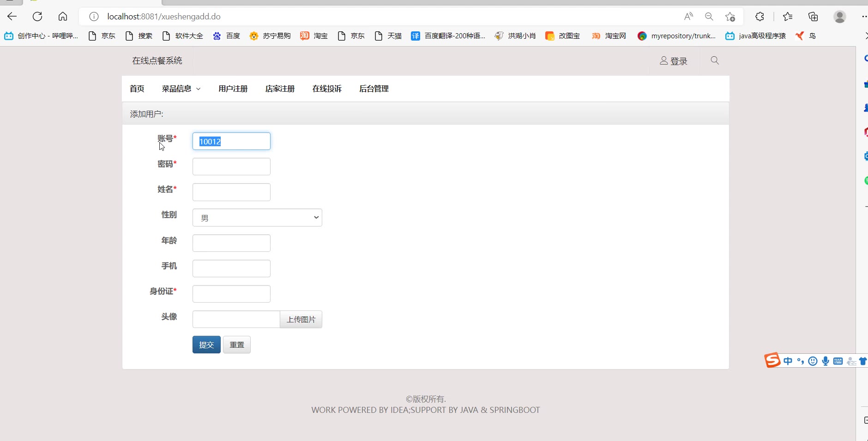Click the address bar URL
868x441 pixels.
coord(164,17)
